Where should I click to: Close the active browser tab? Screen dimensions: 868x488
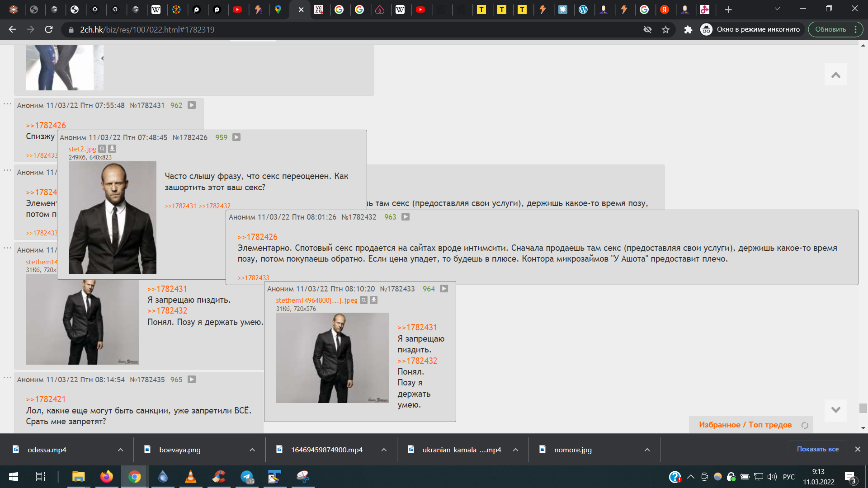(x=301, y=9)
